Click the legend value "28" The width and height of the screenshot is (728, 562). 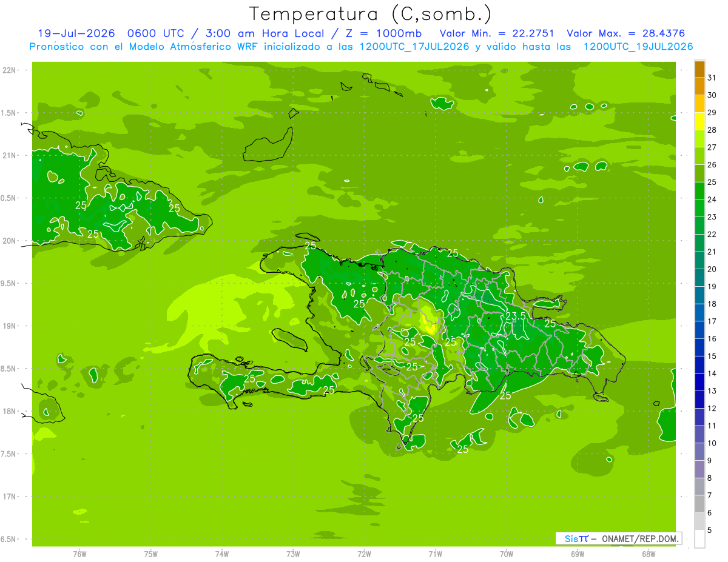point(712,130)
